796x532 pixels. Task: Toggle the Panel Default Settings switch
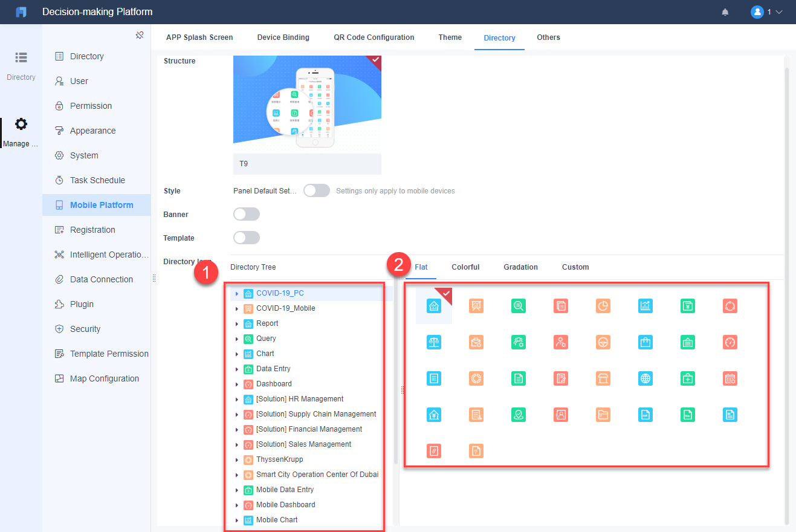point(317,190)
